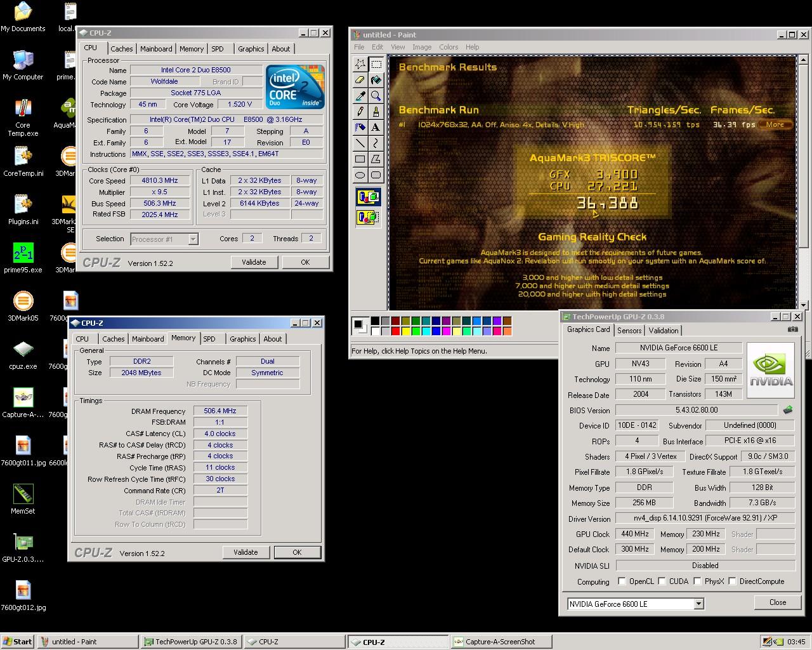Select the MemSet desktop icon
Image resolution: width=812 pixels, height=650 pixels.
click(x=23, y=500)
